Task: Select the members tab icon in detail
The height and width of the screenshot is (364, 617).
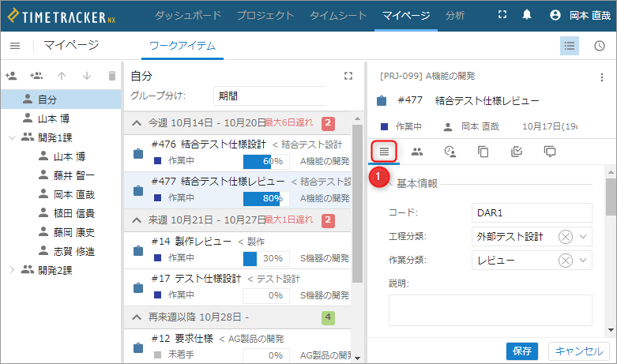Action: 417,152
